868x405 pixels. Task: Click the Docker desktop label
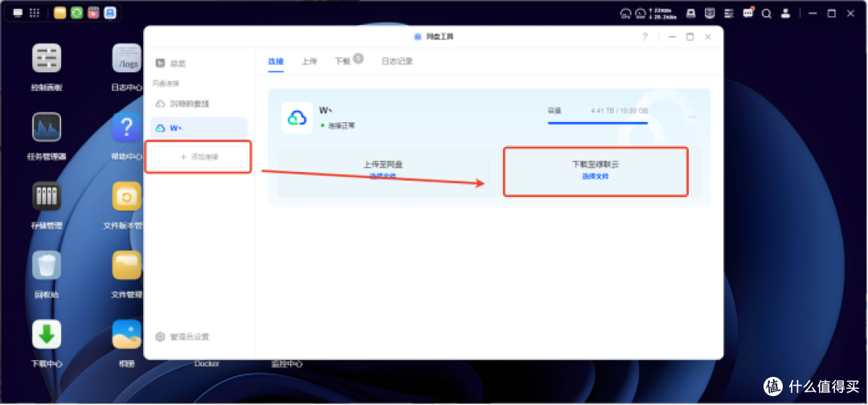pos(207,364)
